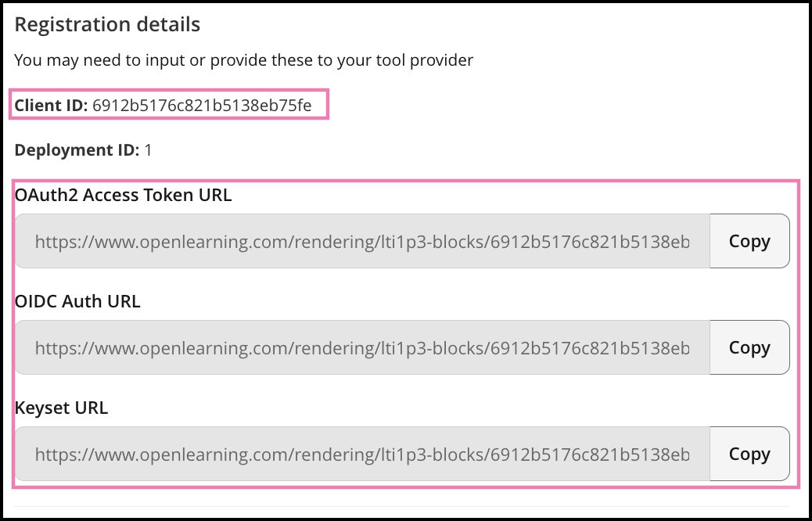Click the 'Keyset URL' label
This screenshot has height=521, width=812.
pos(61,408)
